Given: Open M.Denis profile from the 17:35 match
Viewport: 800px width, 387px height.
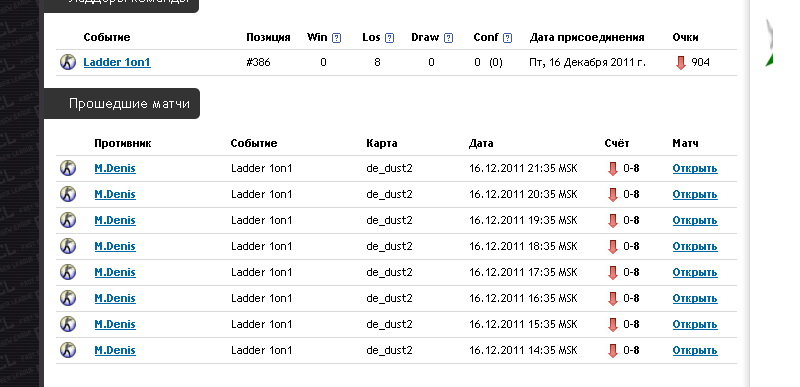Looking at the screenshot, I should click(x=115, y=272).
